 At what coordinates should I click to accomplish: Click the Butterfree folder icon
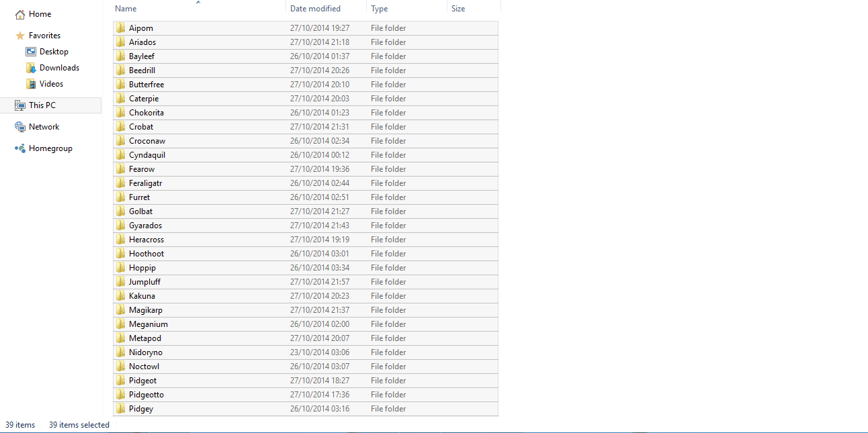[121, 85]
